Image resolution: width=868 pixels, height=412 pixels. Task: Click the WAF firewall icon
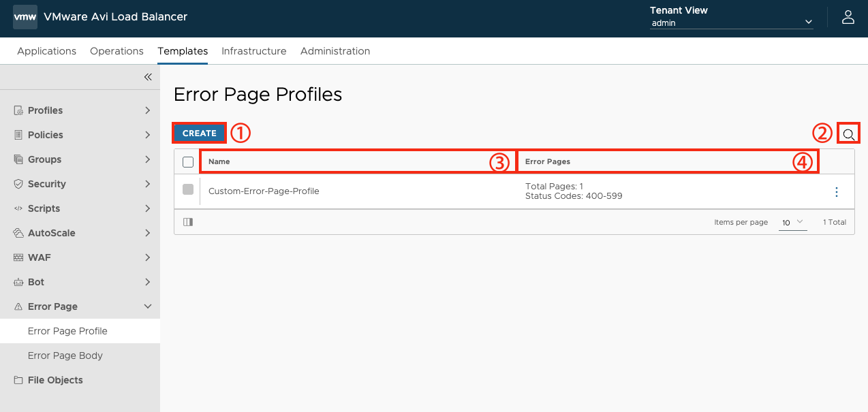click(18, 257)
